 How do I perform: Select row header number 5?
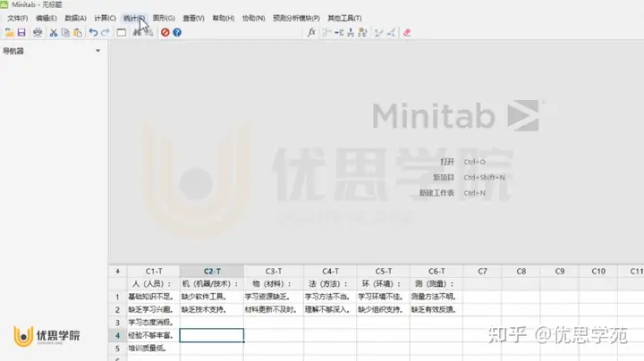click(x=117, y=348)
